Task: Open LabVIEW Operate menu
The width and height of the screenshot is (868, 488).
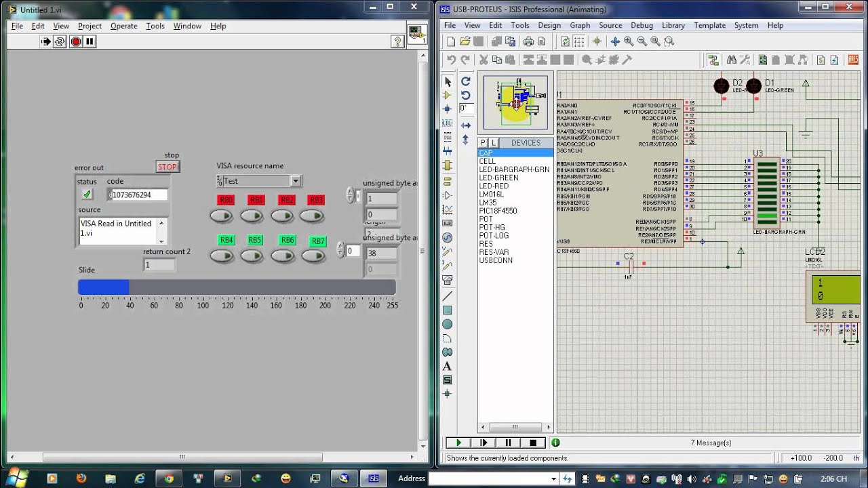Action: pos(123,26)
